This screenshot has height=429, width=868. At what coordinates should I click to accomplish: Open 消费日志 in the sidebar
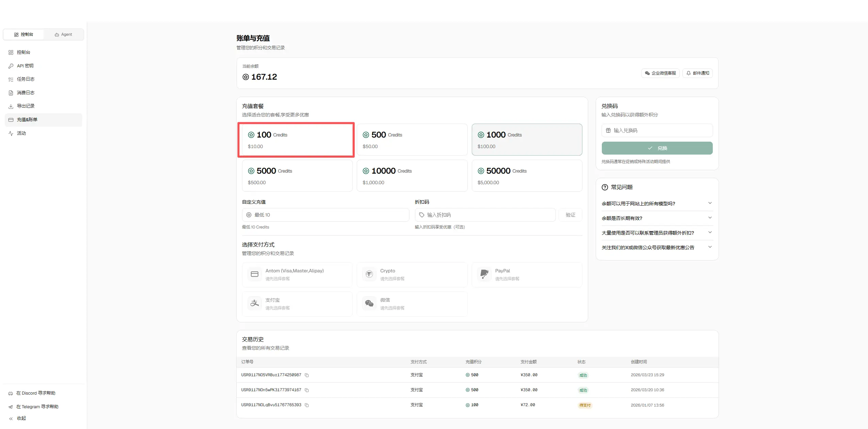(x=44, y=93)
